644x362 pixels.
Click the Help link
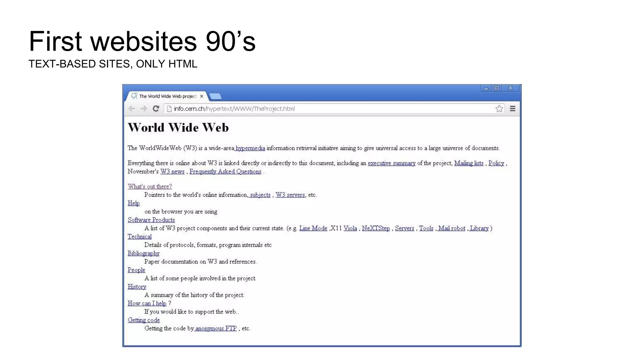click(133, 203)
